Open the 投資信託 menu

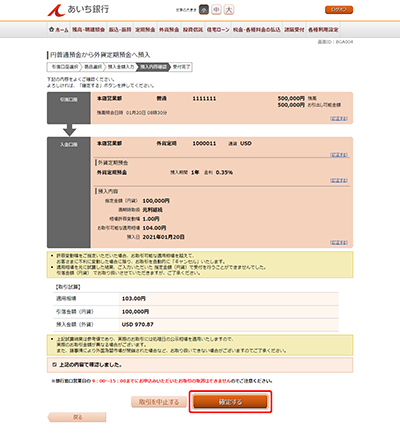click(193, 30)
